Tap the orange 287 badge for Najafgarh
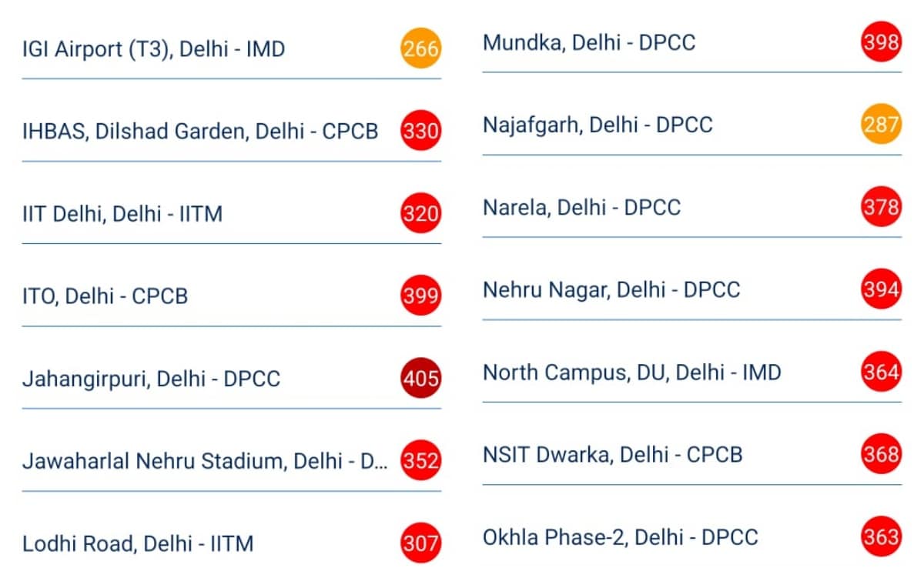This screenshot has height=568, width=924. point(881,125)
